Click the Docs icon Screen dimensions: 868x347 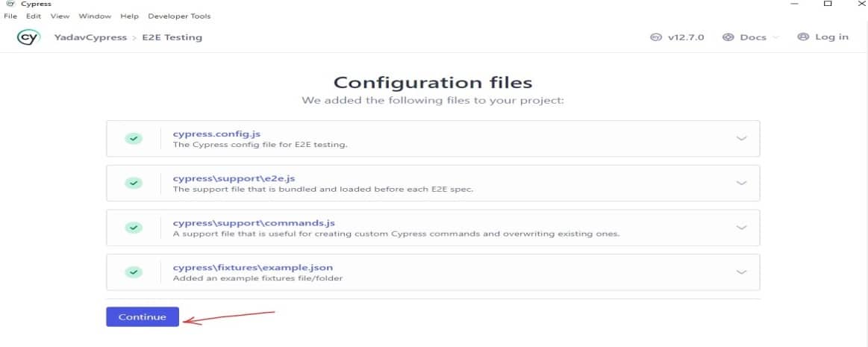(728, 37)
